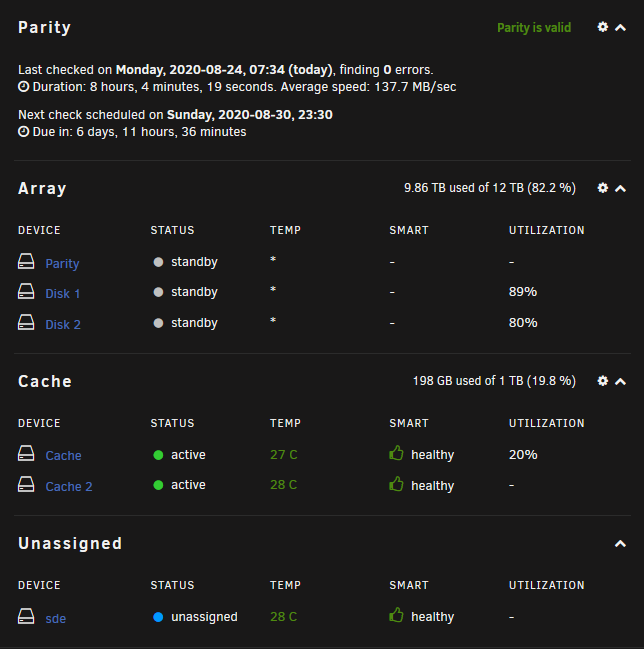
Task: Collapse the Cache section
Action: pyautogui.click(x=620, y=382)
